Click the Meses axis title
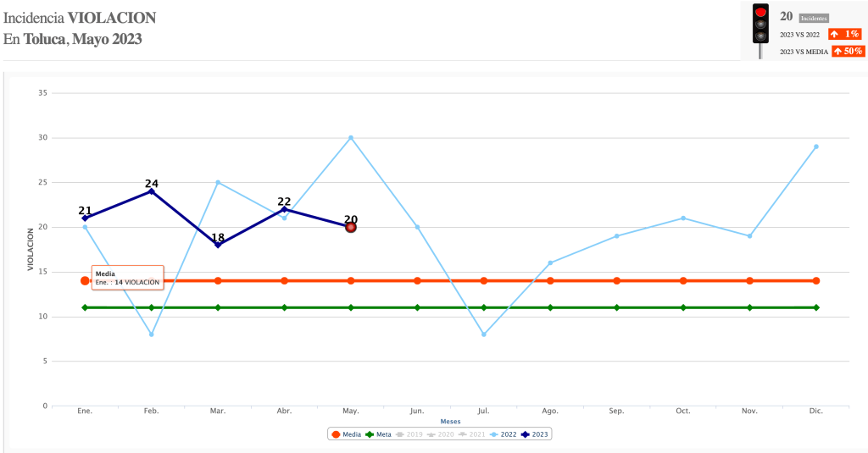 (451, 421)
